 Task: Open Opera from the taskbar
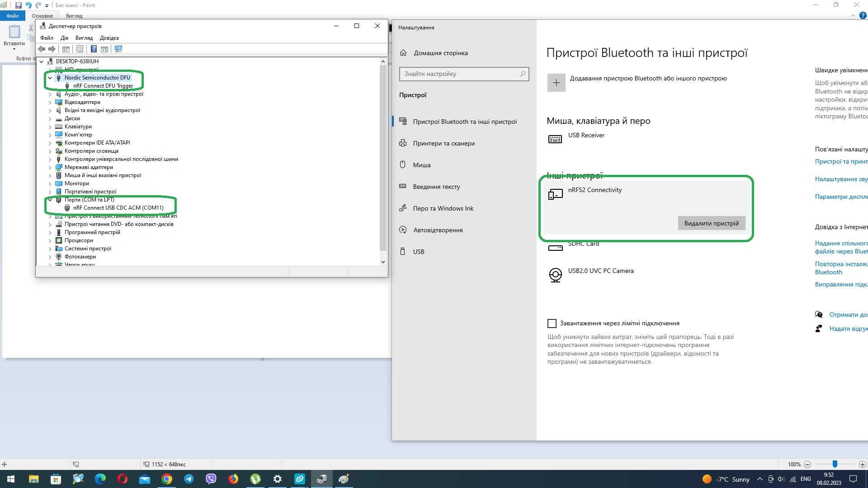[x=123, y=479]
